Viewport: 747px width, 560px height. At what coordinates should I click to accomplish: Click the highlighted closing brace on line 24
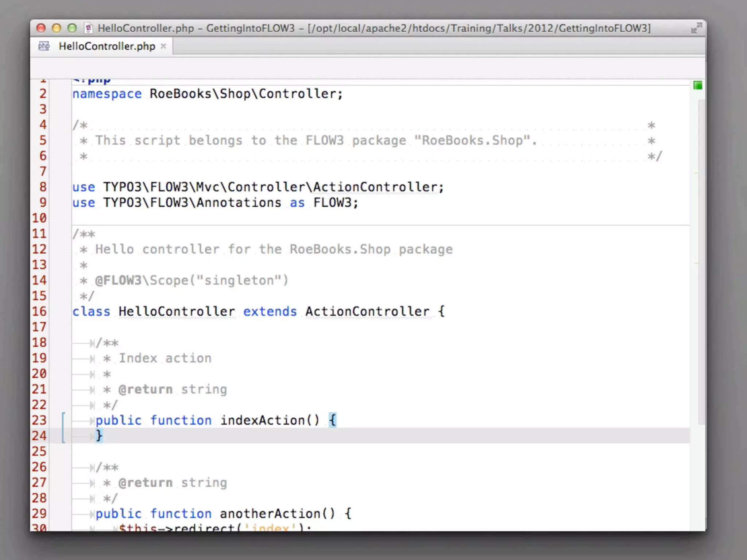tap(99, 436)
